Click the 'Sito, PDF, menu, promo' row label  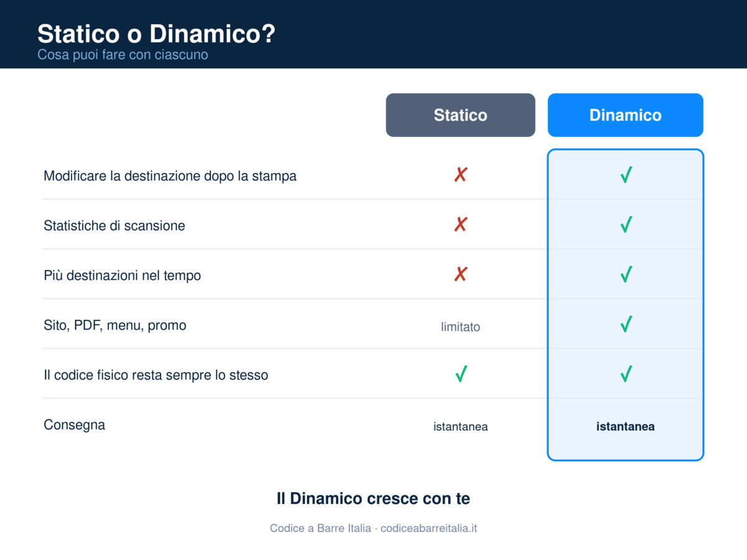[115, 325]
